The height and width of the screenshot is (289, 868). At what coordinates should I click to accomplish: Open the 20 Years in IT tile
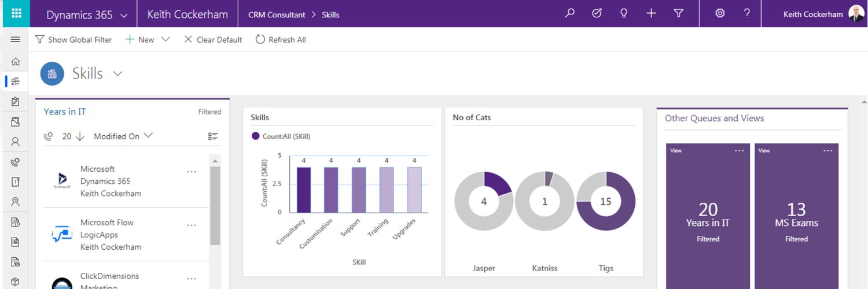pos(708,216)
